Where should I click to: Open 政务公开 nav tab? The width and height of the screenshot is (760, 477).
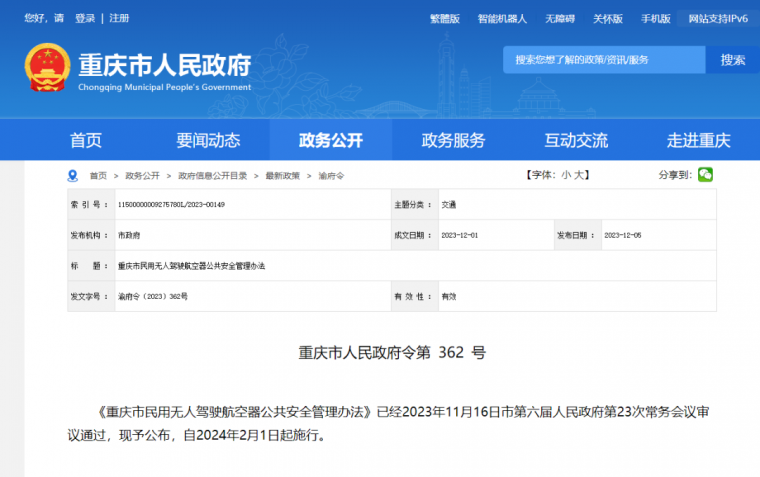pyautogui.click(x=331, y=140)
